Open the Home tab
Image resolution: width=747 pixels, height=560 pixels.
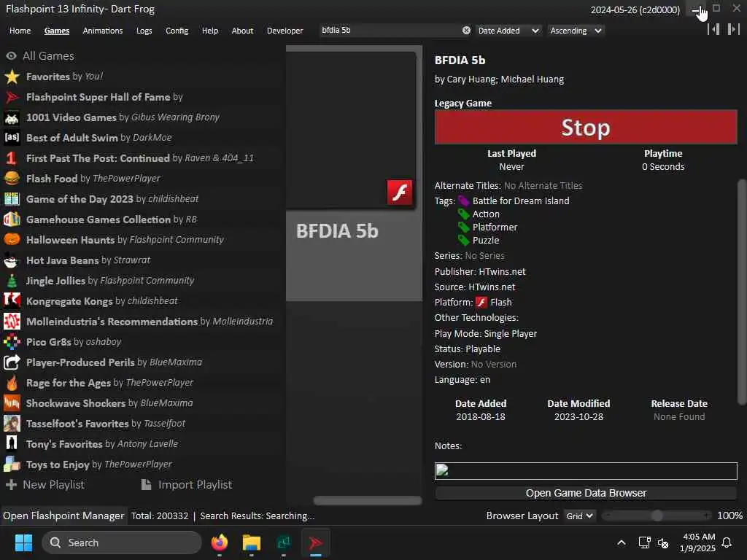tap(20, 31)
